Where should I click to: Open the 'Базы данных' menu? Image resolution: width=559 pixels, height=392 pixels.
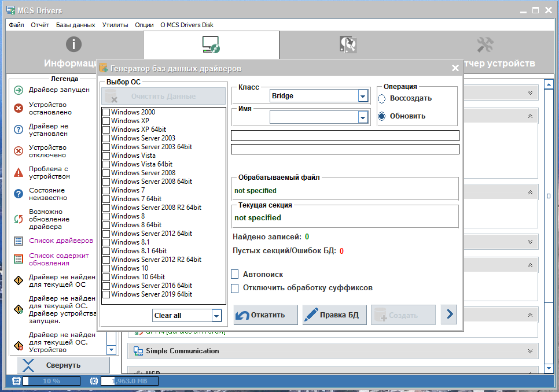pyautogui.click(x=76, y=25)
